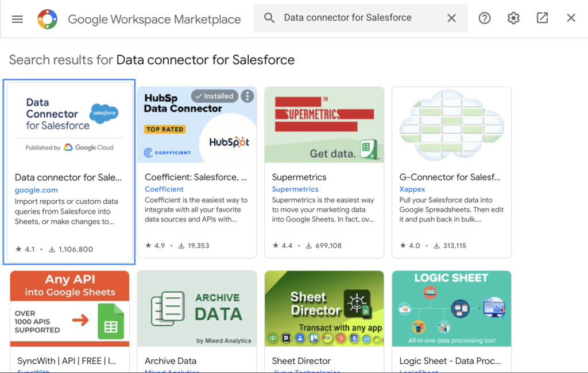Open the hamburger main menu
Image resolution: width=588 pixels, height=373 pixels.
[17, 19]
